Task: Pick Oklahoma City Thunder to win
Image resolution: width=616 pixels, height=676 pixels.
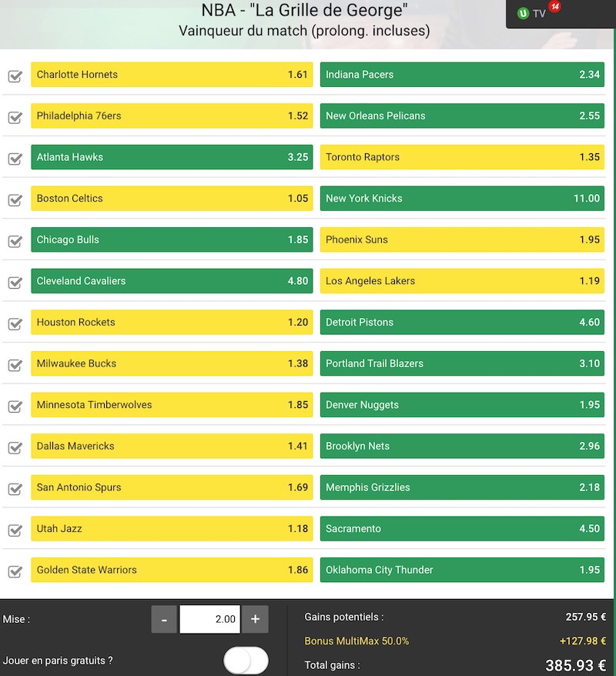Action: [462, 570]
